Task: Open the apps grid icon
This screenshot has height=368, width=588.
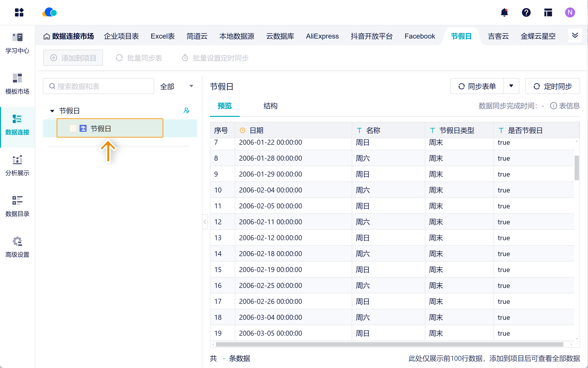Action: 19,12
